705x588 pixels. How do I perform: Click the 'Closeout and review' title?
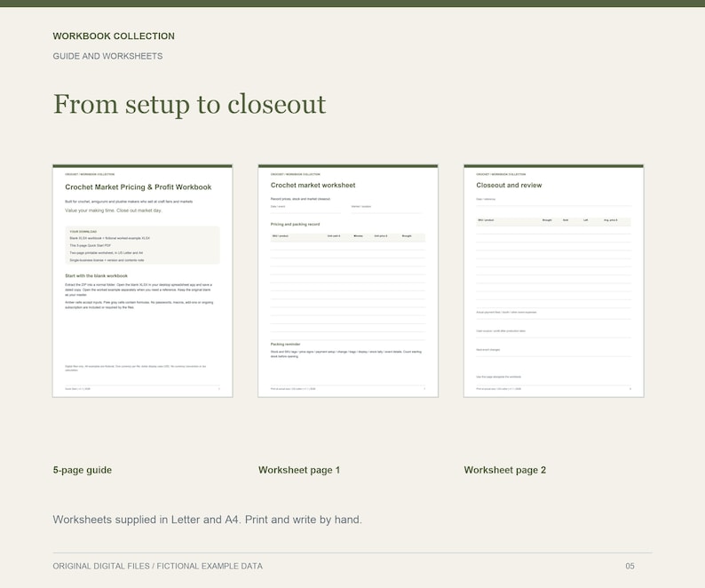click(x=509, y=186)
